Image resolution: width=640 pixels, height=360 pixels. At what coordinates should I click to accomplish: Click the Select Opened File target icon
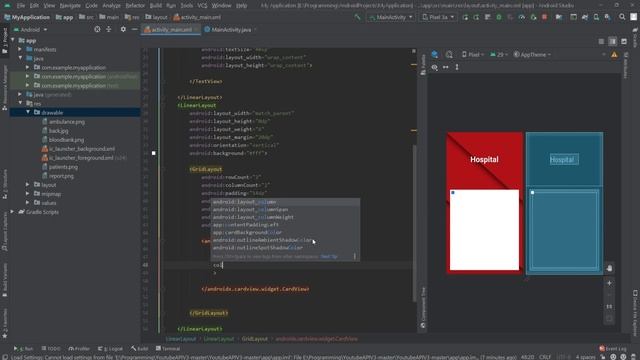(x=97, y=29)
